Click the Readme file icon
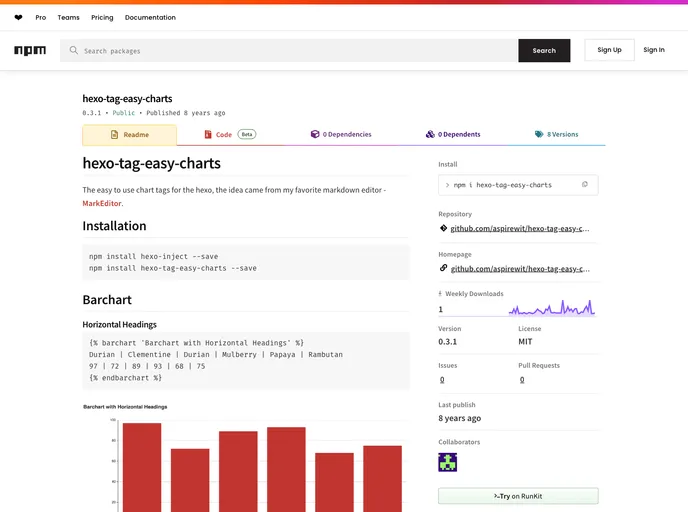This screenshot has height=512, width=688. tap(114, 135)
